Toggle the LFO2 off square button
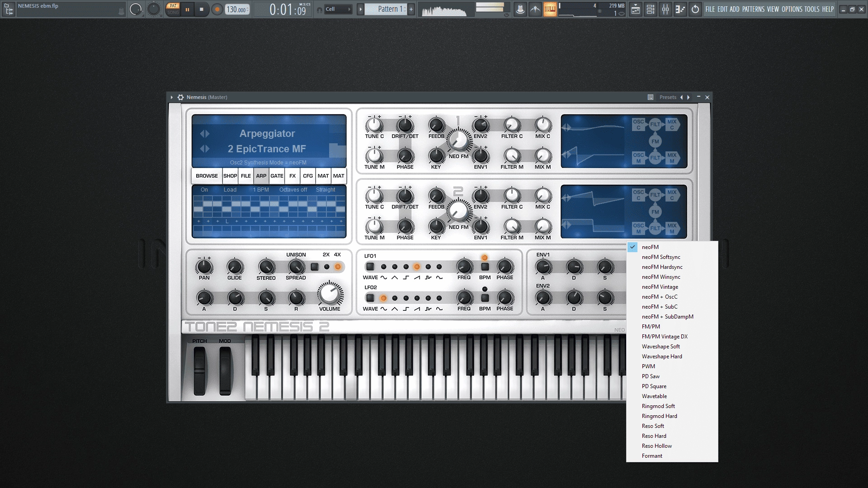Viewport: 868px width, 488px height. 370,298
